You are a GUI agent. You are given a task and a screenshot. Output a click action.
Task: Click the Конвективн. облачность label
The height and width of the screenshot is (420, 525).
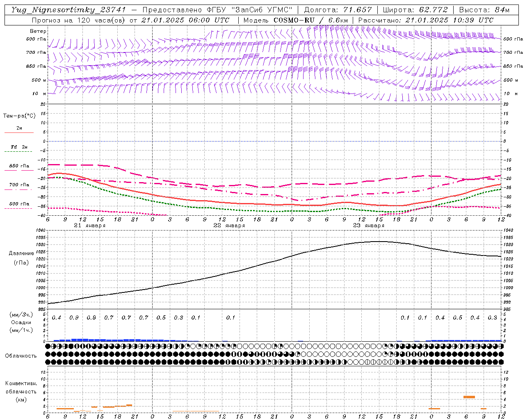coord(21,387)
